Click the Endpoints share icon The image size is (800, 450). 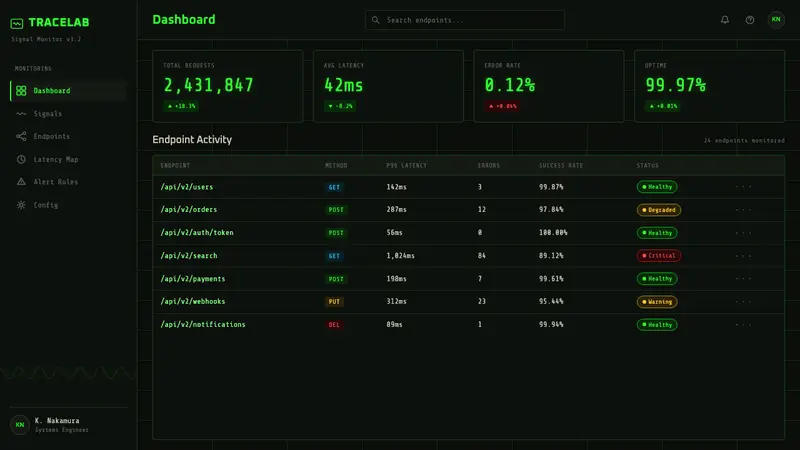(x=21, y=136)
